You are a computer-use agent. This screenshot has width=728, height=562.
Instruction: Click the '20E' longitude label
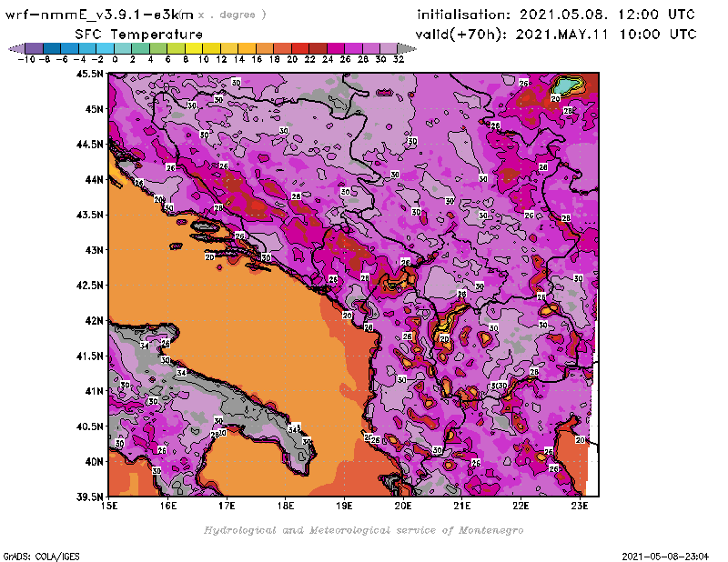(403, 506)
